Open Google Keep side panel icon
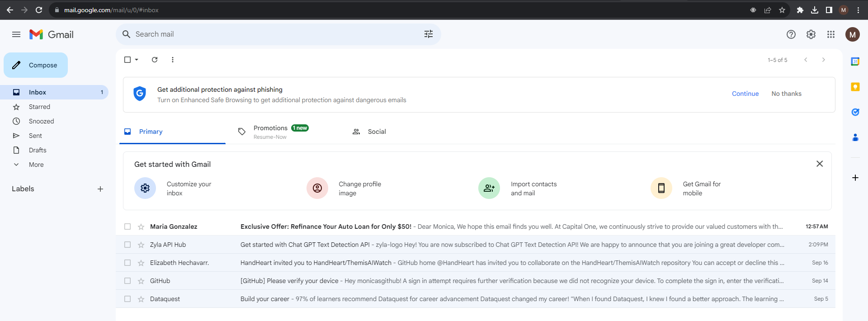The width and height of the screenshot is (868, 321). coord(855,87)
